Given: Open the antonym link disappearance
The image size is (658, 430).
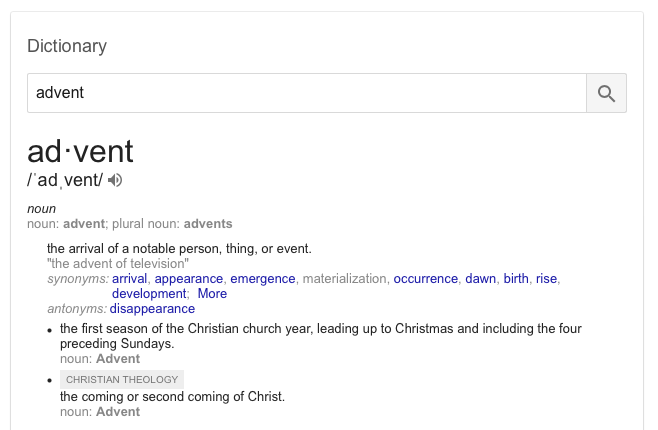Looking at the screenshot, I should [x=152, y=309].
